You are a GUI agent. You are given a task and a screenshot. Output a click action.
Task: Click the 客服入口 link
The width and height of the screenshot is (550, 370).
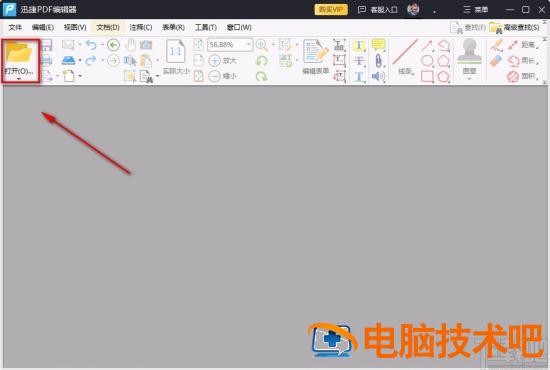[377, 9]
